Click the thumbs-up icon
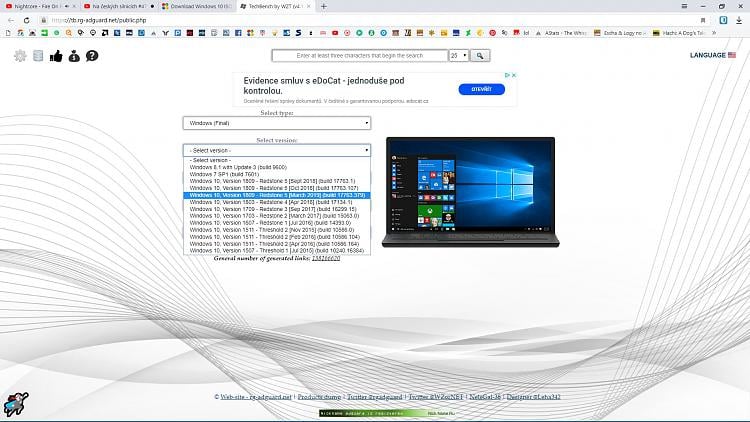 (56, 56)
